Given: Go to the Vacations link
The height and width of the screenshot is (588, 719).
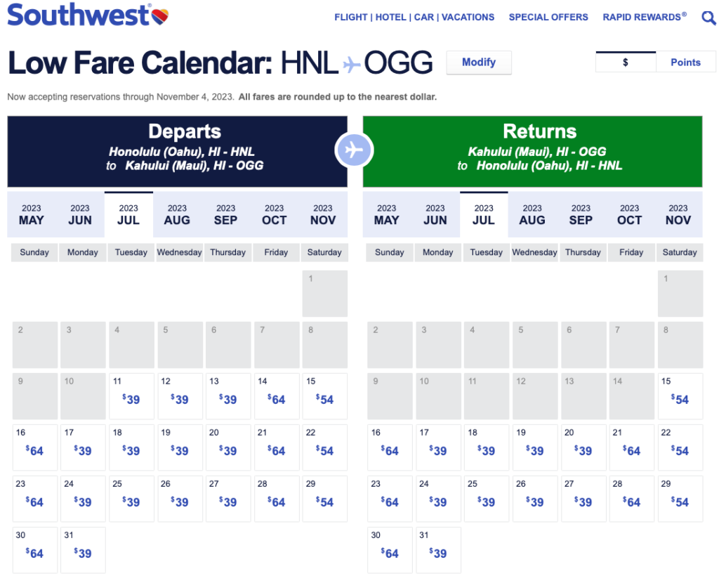Looking at the screenshot, I should pyautogui.click(x=468, y=17).
